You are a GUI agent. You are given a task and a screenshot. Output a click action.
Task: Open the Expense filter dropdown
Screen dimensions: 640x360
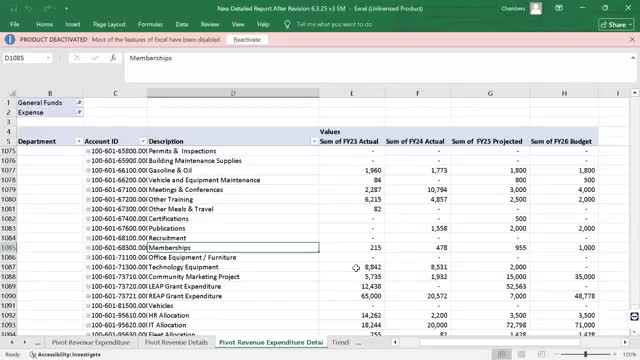(79, 112)
